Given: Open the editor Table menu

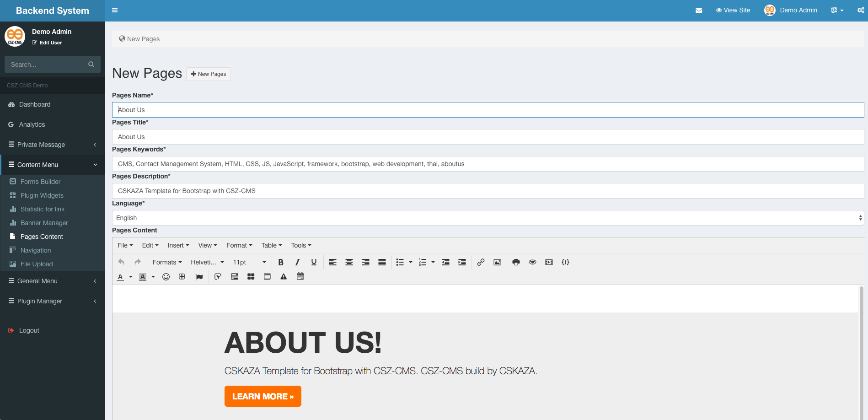Looking at the screenshot, I should tap(272, 245).
